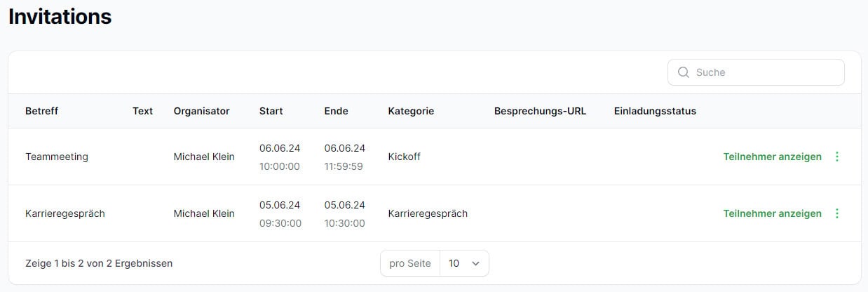Viewport: 868px width, 292px height.
Task: Show participants for Karrieregespräch
Action: [772, 213]
